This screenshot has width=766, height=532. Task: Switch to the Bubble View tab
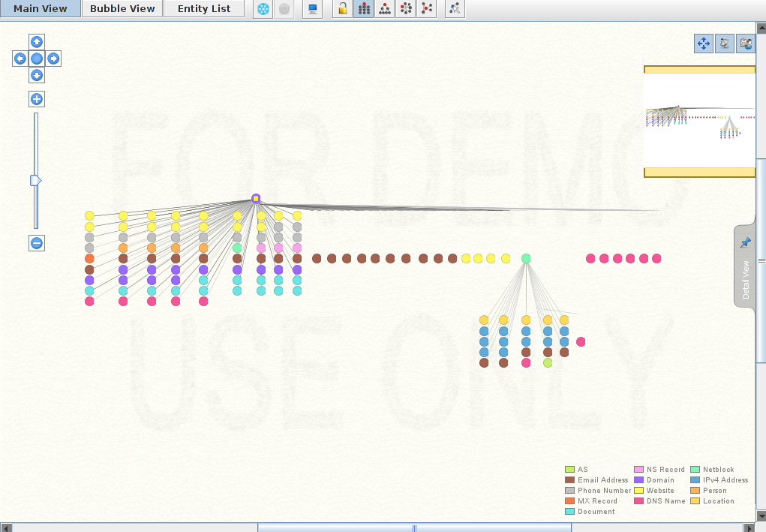point(122,9)
